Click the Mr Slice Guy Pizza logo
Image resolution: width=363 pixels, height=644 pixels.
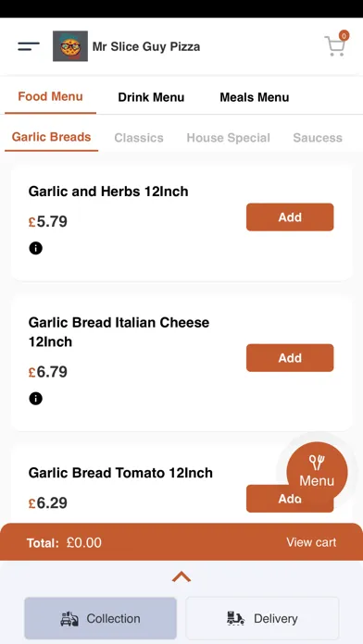70,46
